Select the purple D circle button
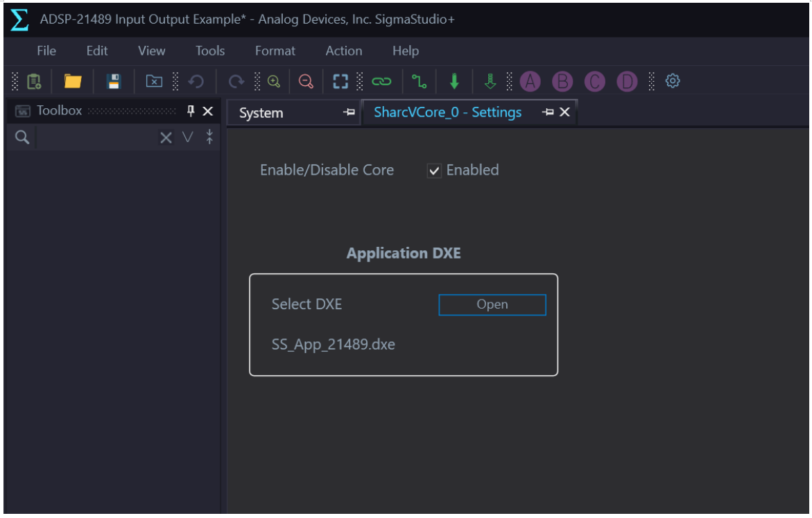This screenshot has width=812, height=518. click(x=627, y=81)
